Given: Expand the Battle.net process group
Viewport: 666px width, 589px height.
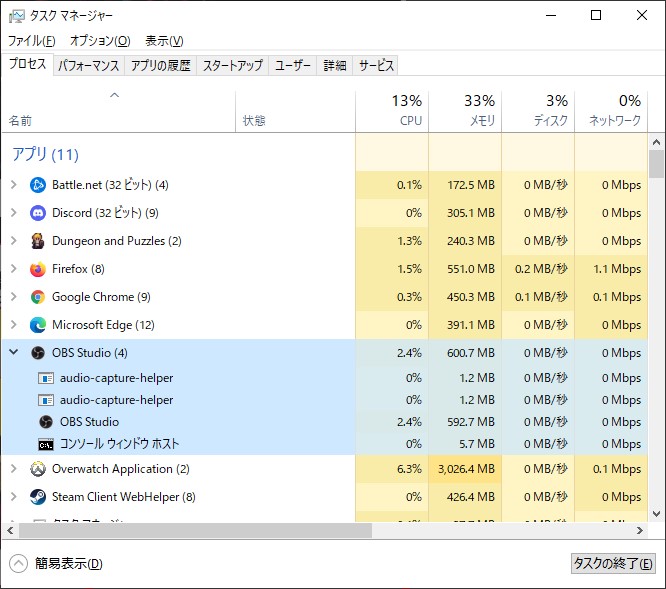Looking at the screenshot, I should 14,185.
